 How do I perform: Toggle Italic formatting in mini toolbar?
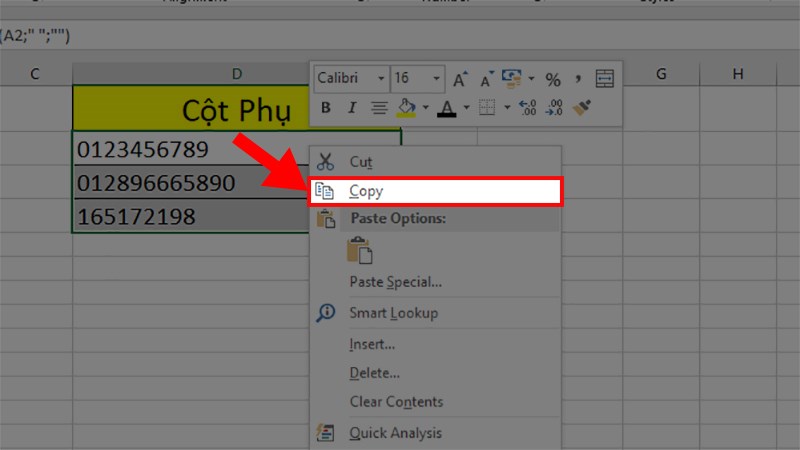coord(351,107)
